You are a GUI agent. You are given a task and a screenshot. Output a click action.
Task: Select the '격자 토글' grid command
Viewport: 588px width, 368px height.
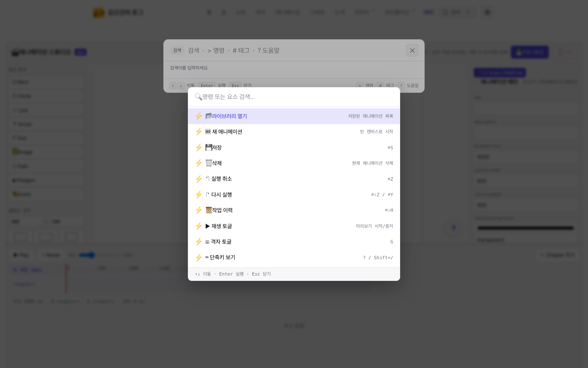pos(294,242)
